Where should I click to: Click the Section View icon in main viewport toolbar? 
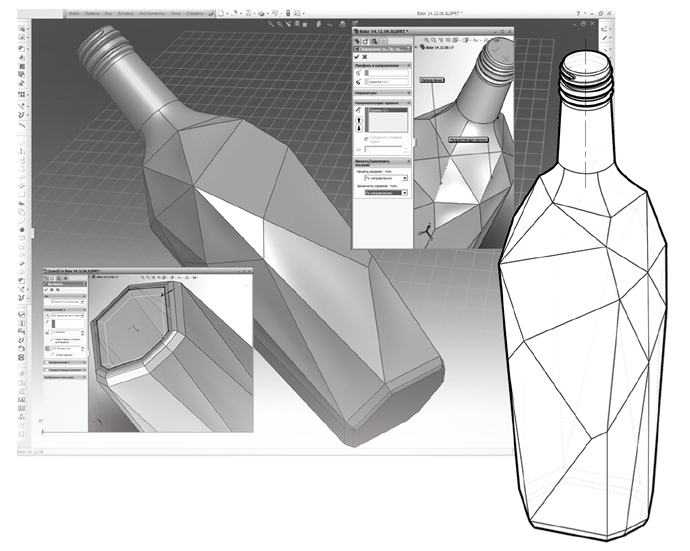pyautogui.click(x=297, y=24)
